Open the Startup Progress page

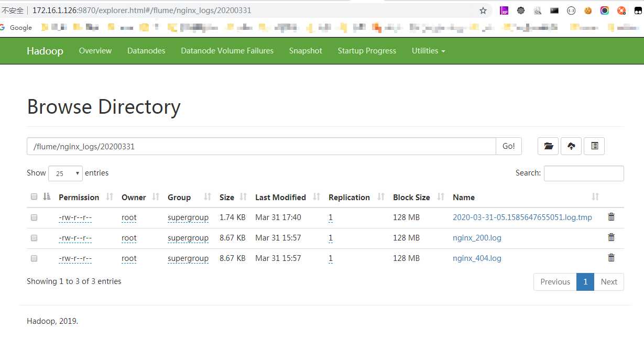click(367, 51)
